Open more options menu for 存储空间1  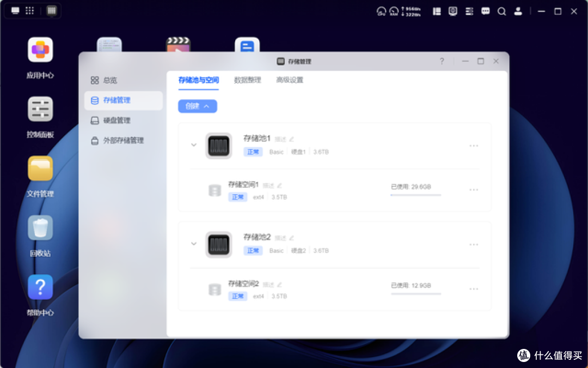coord(474,190)
